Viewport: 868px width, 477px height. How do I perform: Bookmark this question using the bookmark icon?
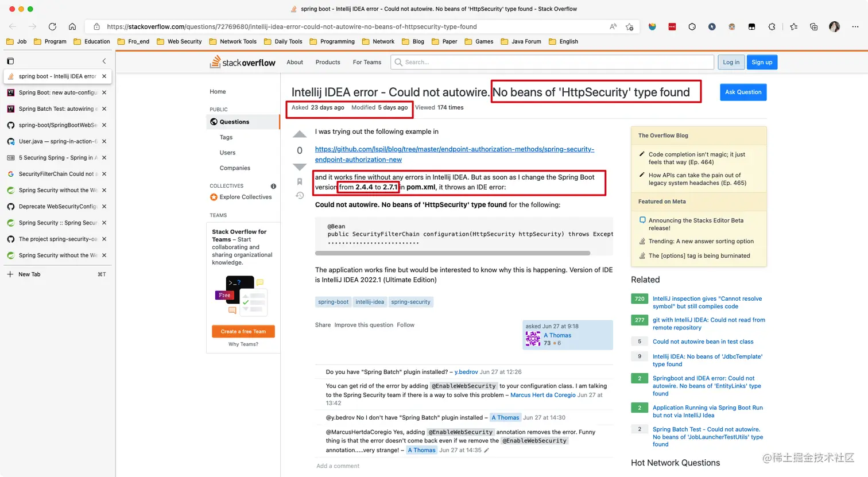(299, 181)
